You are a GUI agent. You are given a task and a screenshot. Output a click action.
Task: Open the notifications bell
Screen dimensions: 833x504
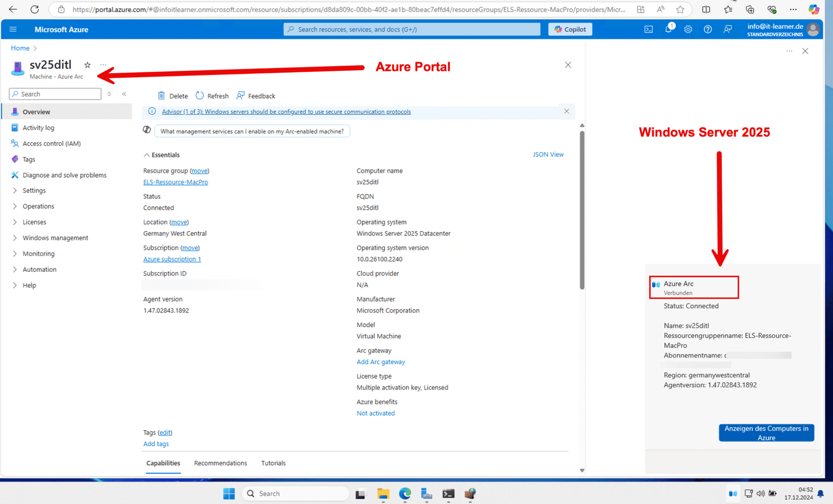coord(668,29)
